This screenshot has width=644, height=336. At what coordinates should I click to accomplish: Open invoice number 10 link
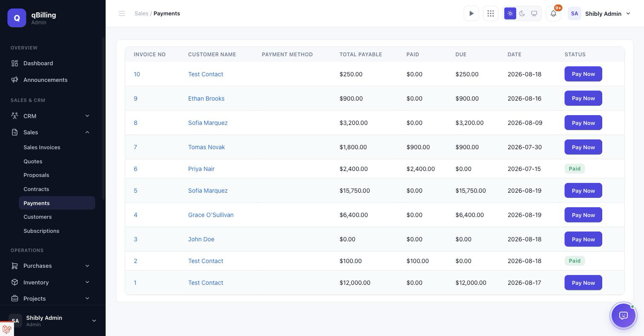137,74
